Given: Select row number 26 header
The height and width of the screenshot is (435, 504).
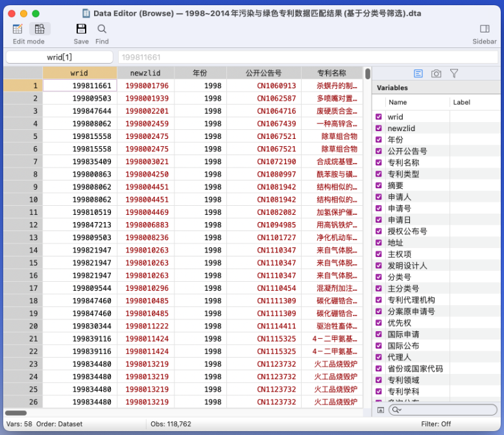Looking at the screenshot, I should point(23,402).
